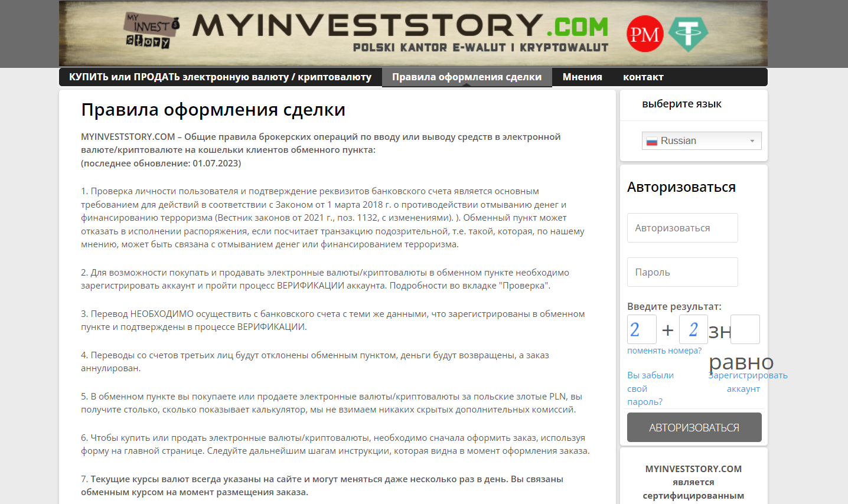This screenshot has width=848, height=504.
Task: Click the red PM Perfect Money icon
Action: 645,34
